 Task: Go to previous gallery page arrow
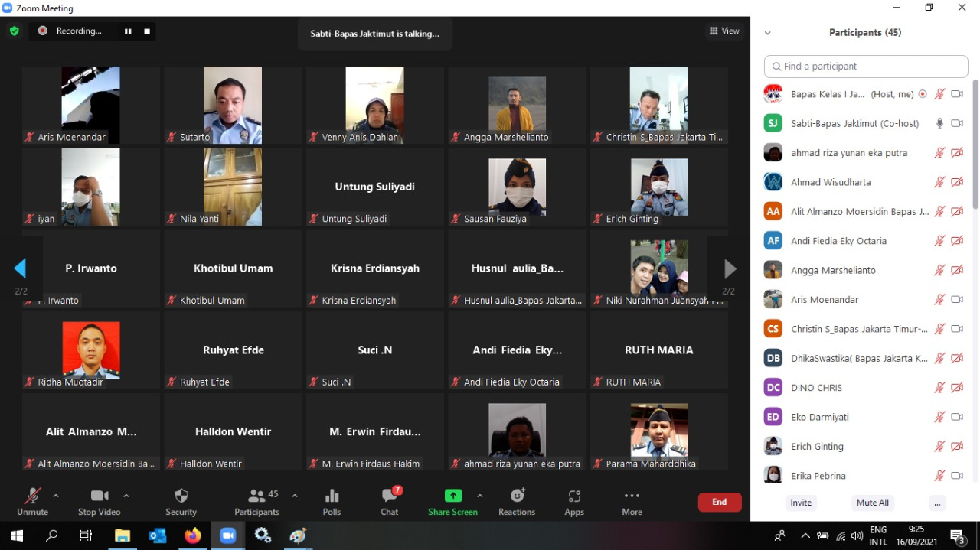[x=20, y=268]
